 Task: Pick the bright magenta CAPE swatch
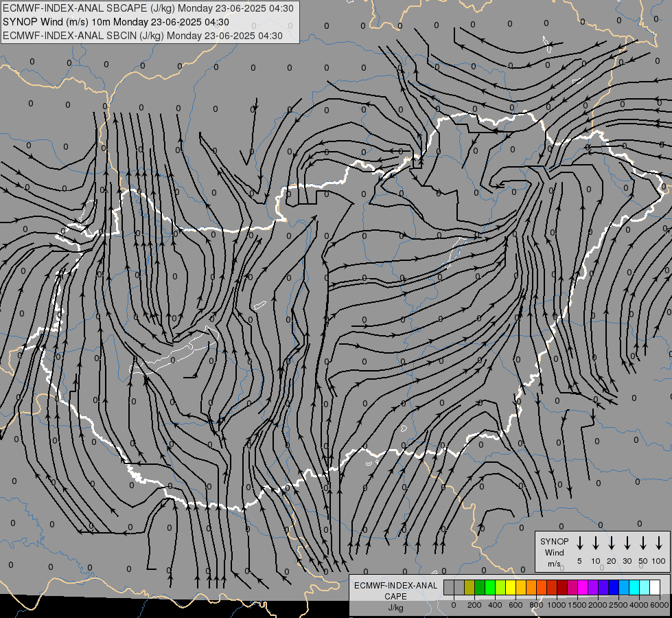coord(583,588)
